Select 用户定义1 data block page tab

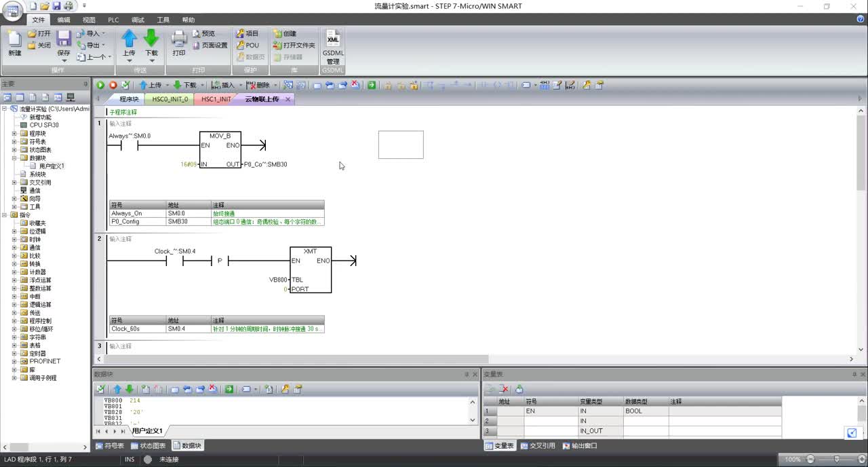147,431
